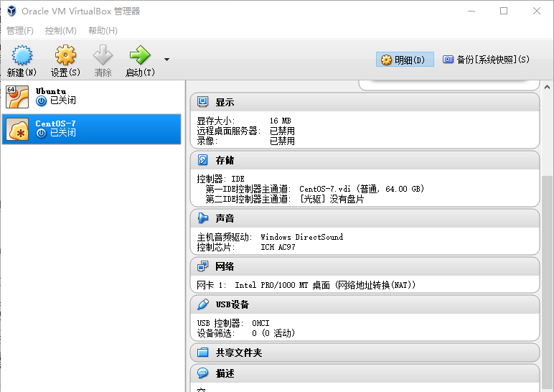The width and height of the screenshot is (554, 392).
Task: Click the Audio (声音) section icon
Action: click(203, 218)
